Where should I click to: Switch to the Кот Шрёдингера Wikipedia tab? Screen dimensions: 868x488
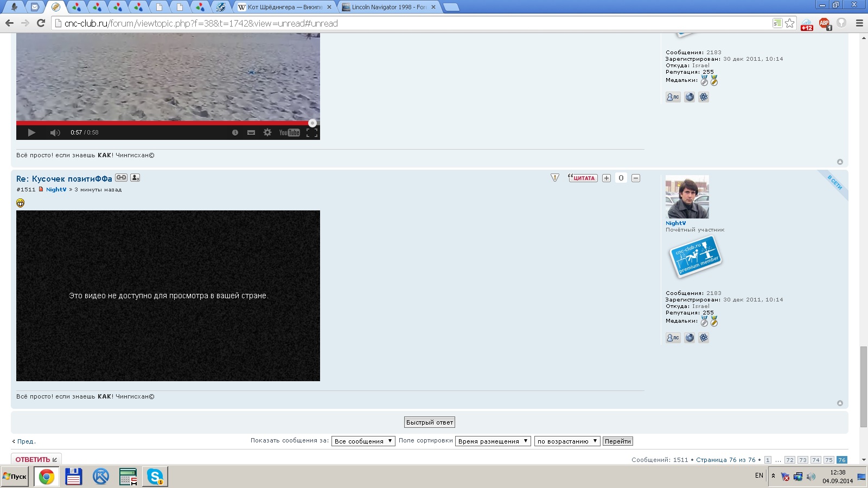(x=285, y=7)
